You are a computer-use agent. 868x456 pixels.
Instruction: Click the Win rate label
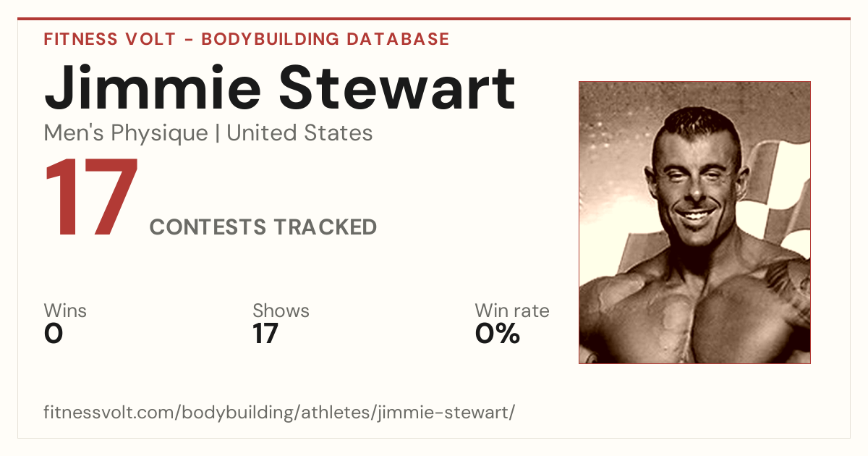pos(512,311)
